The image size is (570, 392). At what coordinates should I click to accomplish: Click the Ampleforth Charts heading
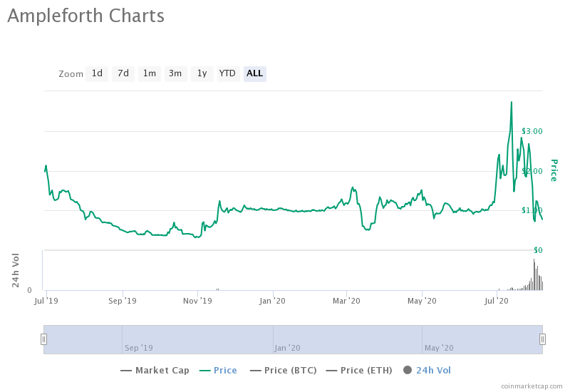pos(85,16)
